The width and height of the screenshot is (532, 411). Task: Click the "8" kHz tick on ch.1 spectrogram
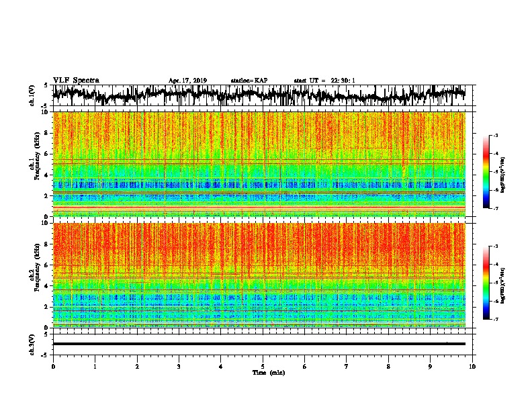pyautogui.click(x=46, y=133)
